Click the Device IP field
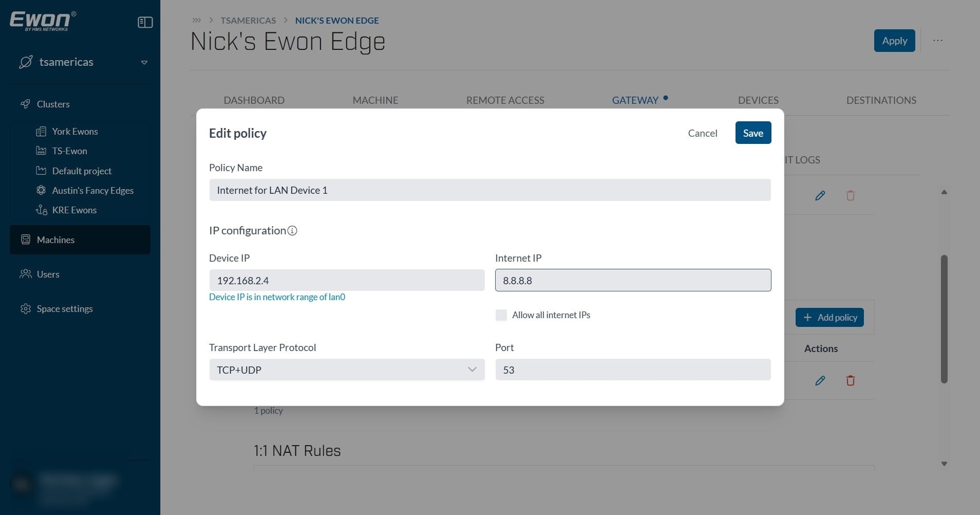 [x=347, y=280]
